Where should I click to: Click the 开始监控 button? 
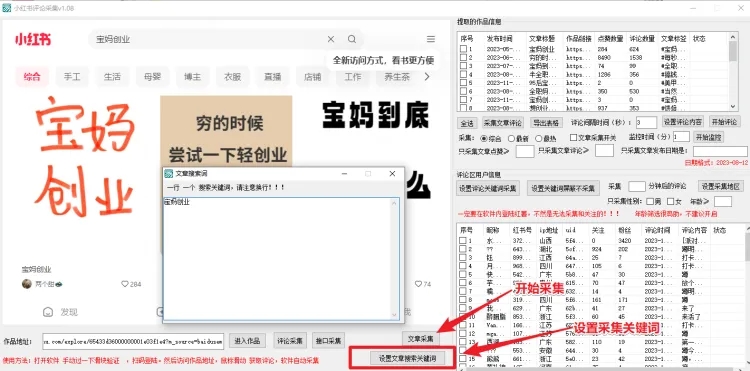click(x=708, y=137)
